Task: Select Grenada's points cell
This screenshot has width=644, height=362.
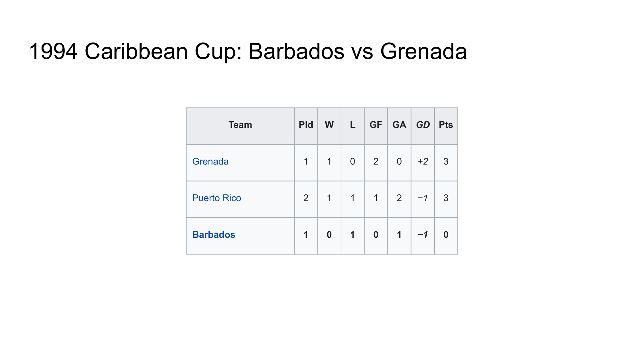Action: (446, 162)
